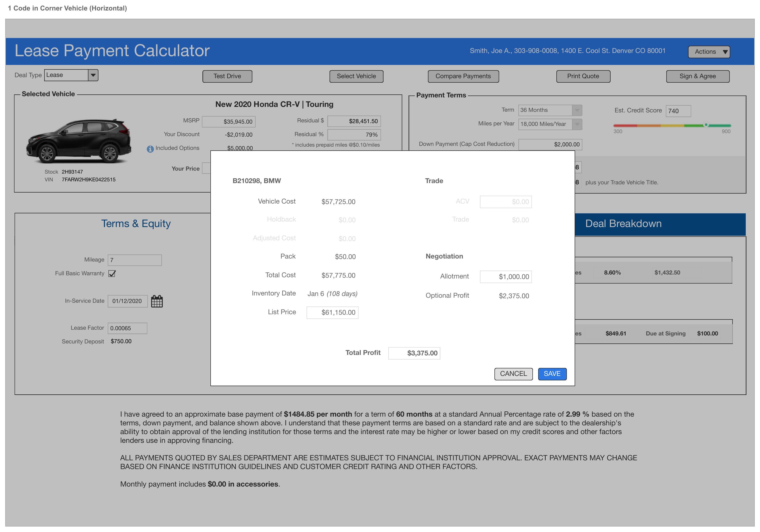Click the MSRP value field
The height and width of the screenshot is (532, 760).
(229, 121)
